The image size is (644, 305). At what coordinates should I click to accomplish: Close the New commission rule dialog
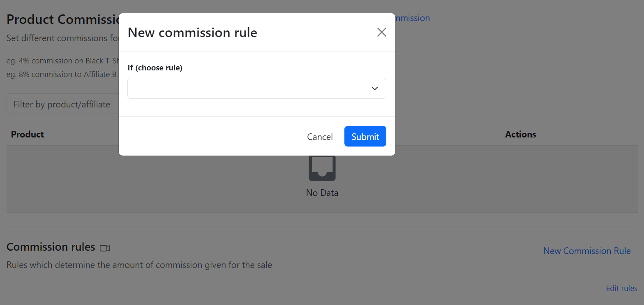coord(381,32)
